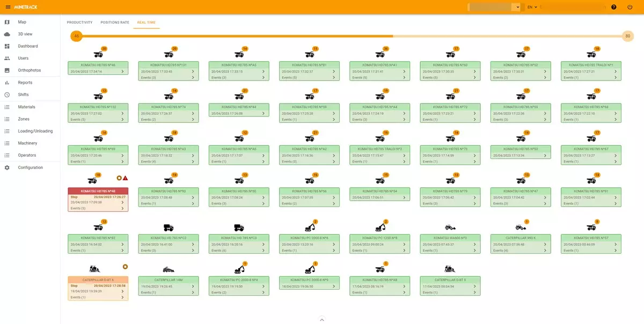Click the Shifts clock icon
Viewport: 644px width, 324px height.
(x=7, y=95)
